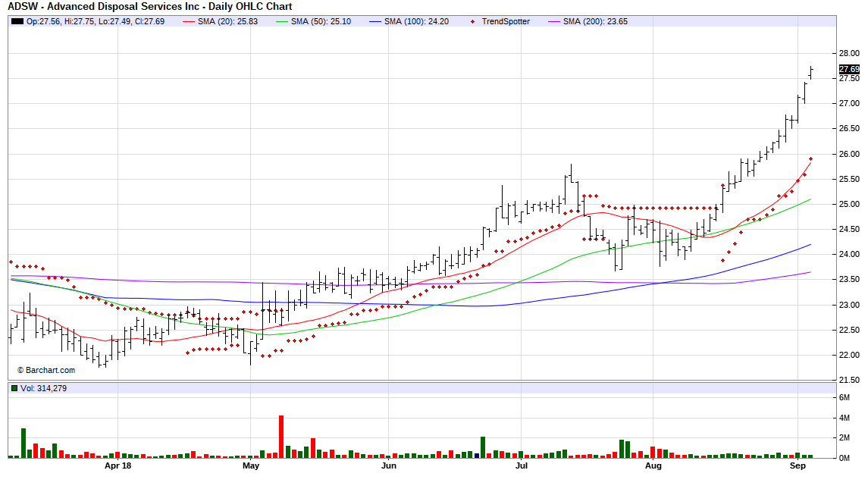Viewport: 868px width, 489px height.
Task: Click the May date axis label
Action: [251, 465]
